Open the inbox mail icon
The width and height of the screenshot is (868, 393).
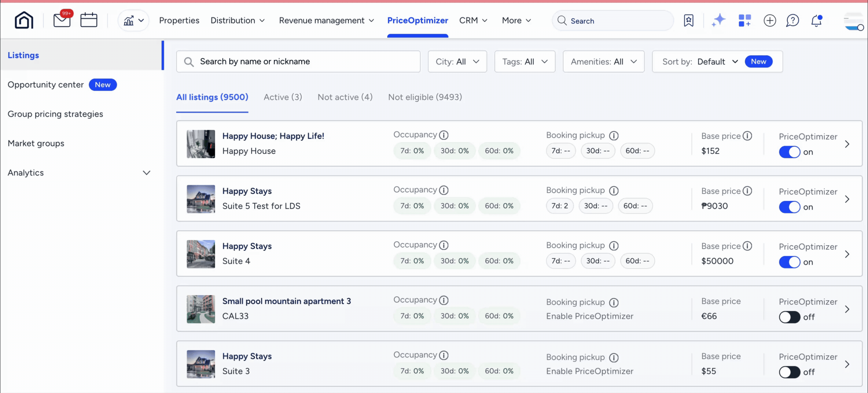62,20
